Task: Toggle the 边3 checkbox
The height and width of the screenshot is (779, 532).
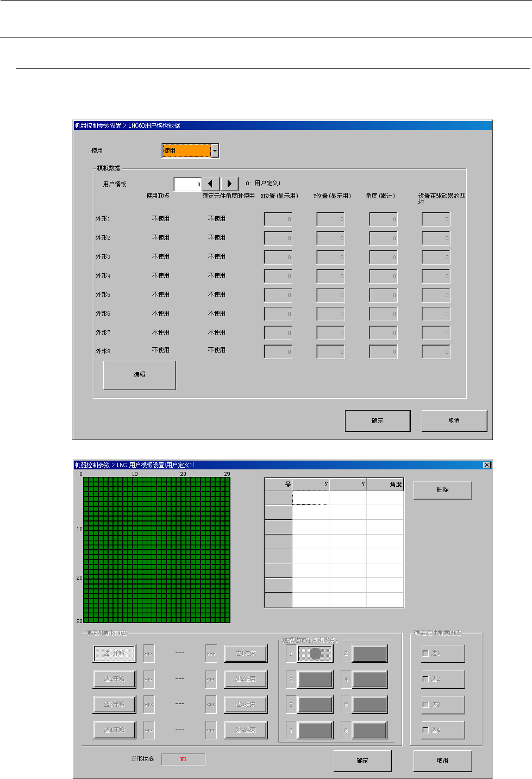Action: (x=425, y=705)
